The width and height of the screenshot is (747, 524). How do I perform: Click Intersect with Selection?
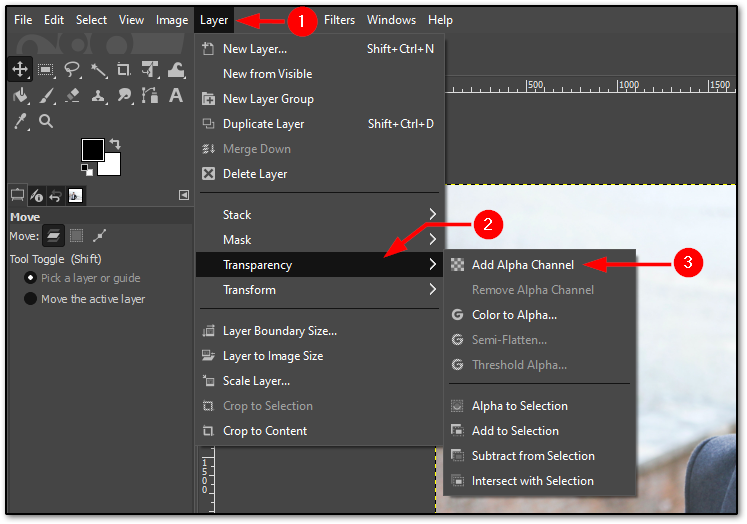(540, 481)
